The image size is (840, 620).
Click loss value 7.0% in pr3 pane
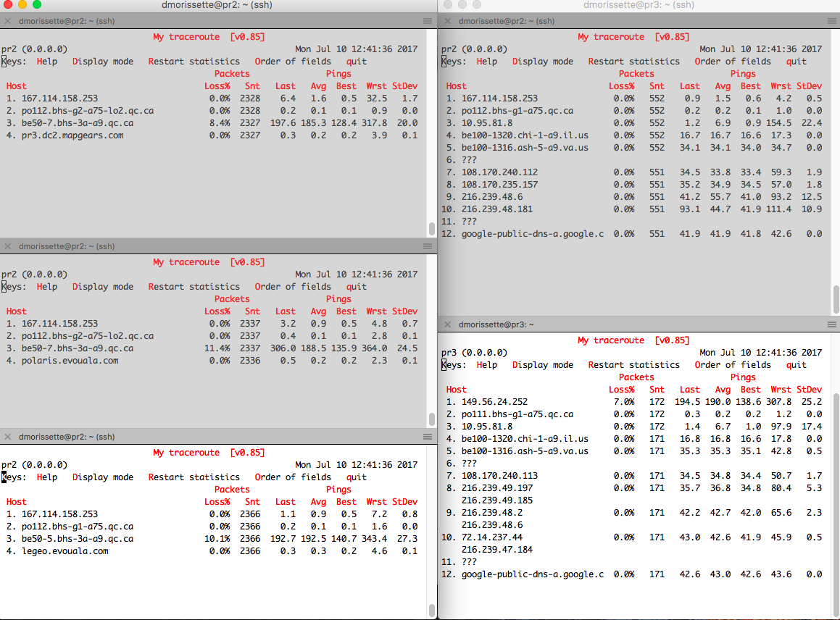(x=624, y=402)
